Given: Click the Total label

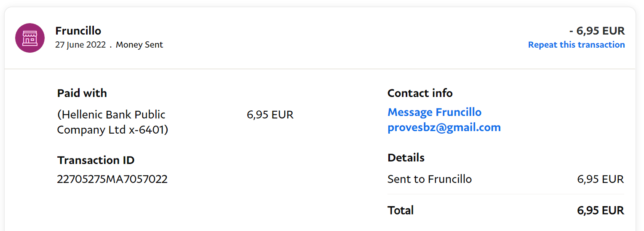Looking at the screenshot, I should pos(401,210).
